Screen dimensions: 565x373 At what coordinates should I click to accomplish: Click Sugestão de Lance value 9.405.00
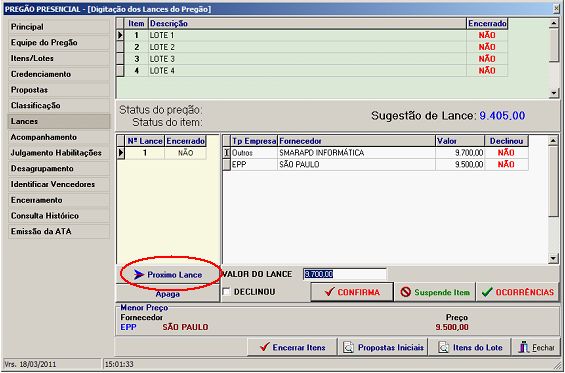pyautogui.click(x=502, y=116)
